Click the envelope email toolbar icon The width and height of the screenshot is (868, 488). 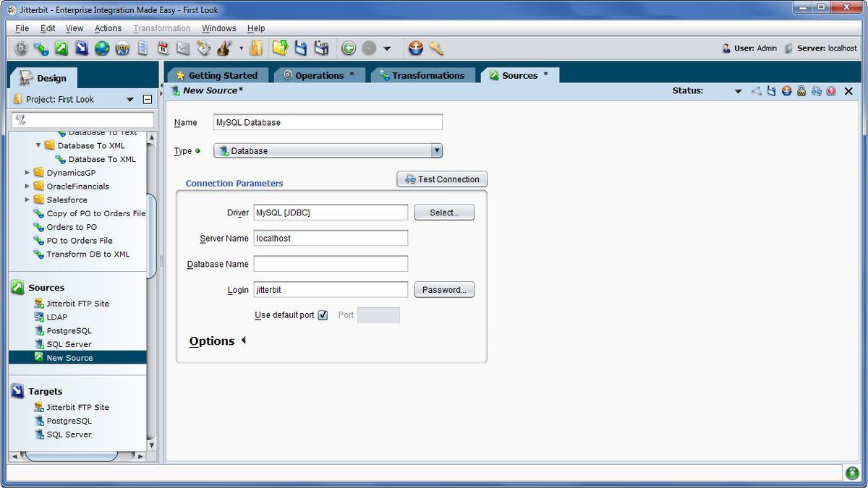point(183,48)
